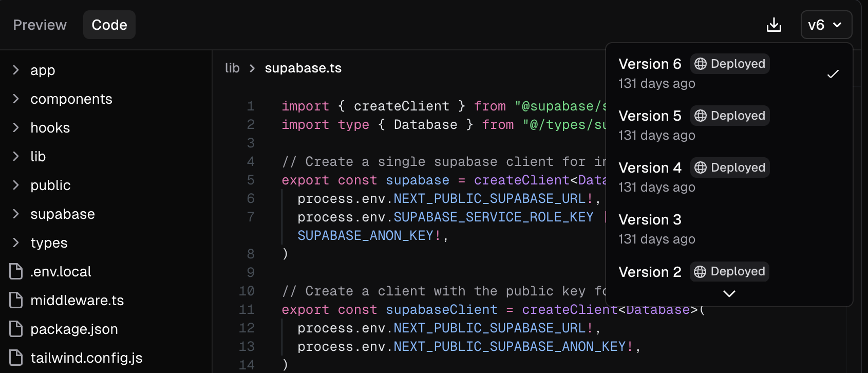This screenshot has width=868, height=373.
Task: Open the .env.local file
Action: [61, 272]
